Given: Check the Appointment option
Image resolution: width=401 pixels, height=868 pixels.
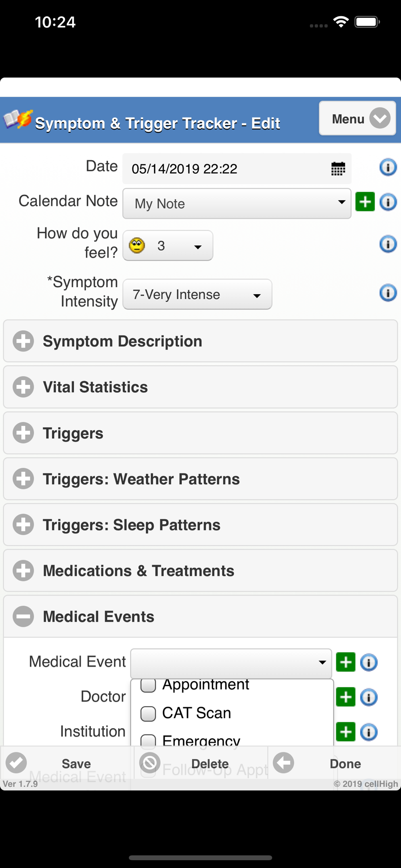Looking at the screenshot, I should (148, 686).
